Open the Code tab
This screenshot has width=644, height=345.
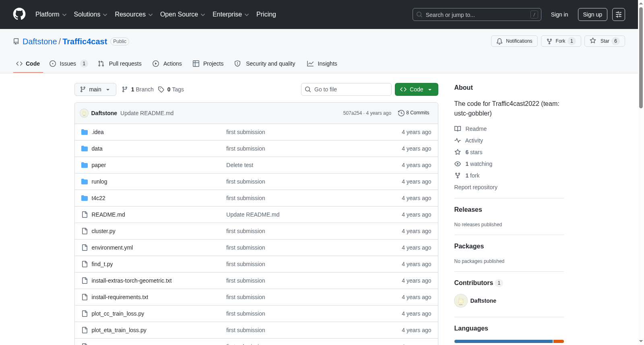28,64
